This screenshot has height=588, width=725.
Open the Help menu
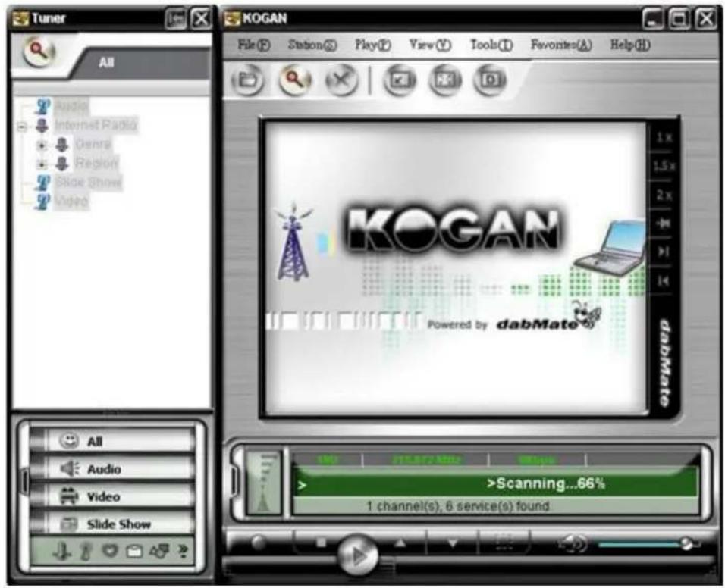tap(629, 45)
